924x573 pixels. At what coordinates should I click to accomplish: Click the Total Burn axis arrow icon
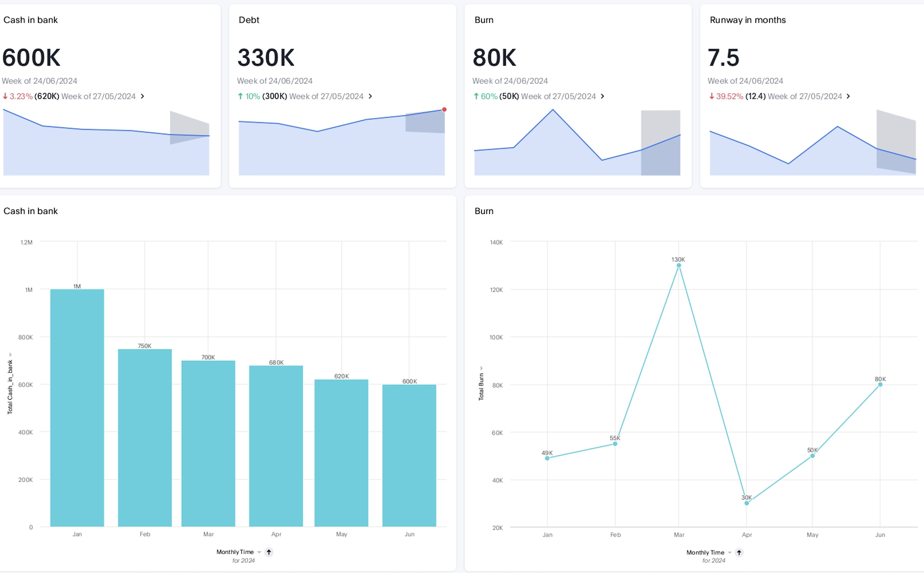[481, 368]
